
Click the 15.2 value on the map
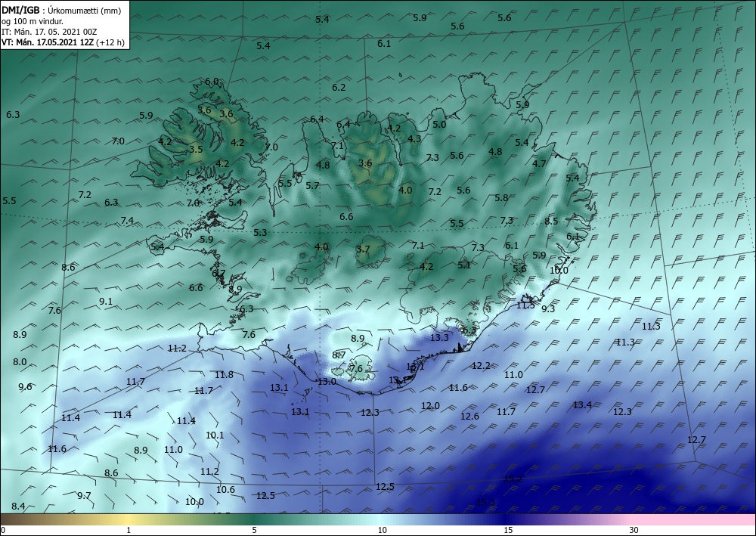tap(513, 479)
